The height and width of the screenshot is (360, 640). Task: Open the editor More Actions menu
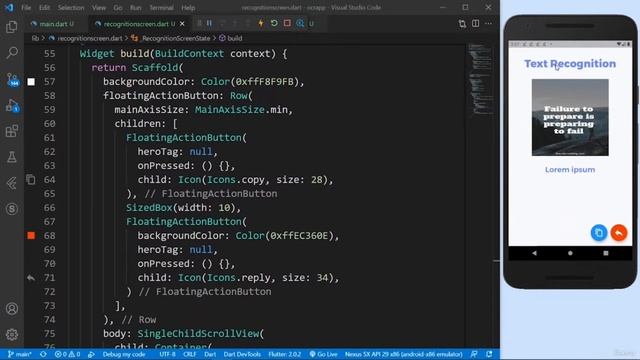click(x=489, y=24)
